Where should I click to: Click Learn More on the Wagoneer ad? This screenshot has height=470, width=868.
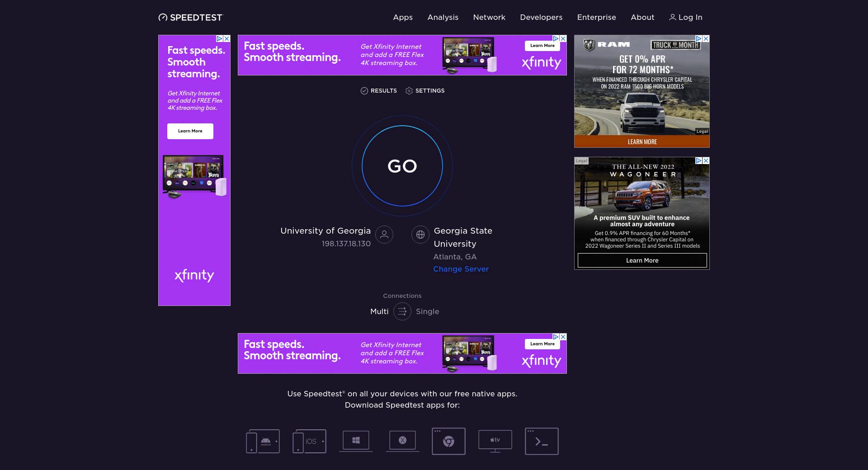click(642, 260)
